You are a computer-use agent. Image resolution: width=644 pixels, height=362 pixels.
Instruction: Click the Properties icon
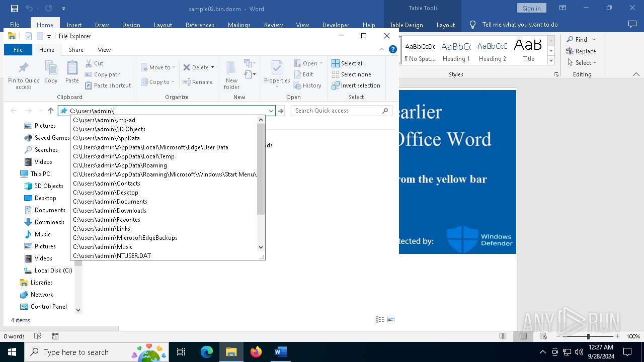click(277, 68)
